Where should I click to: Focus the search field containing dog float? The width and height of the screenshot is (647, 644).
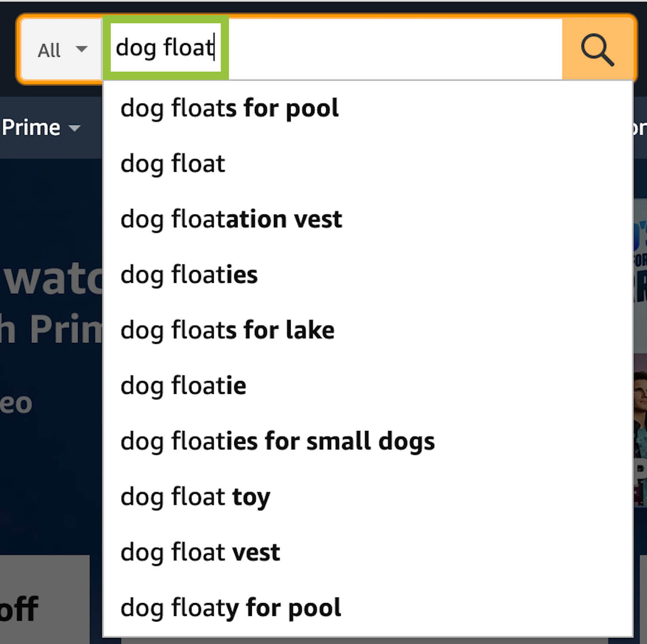332,49
